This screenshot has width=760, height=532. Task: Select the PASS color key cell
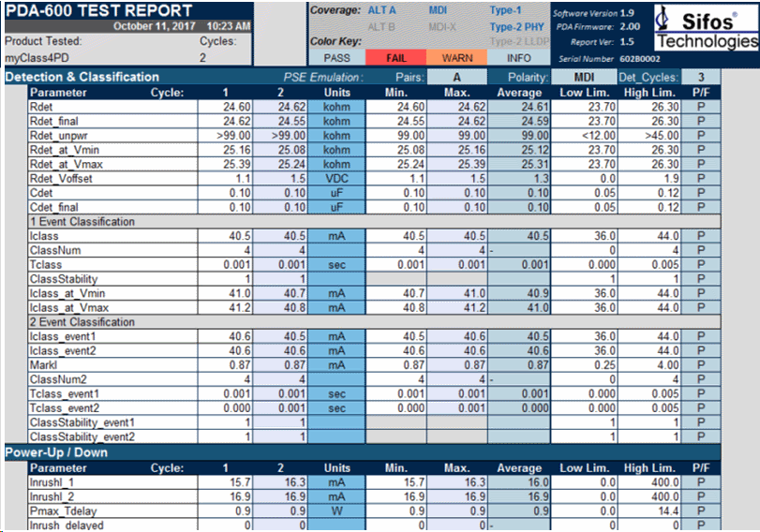(x=336, y=58)
